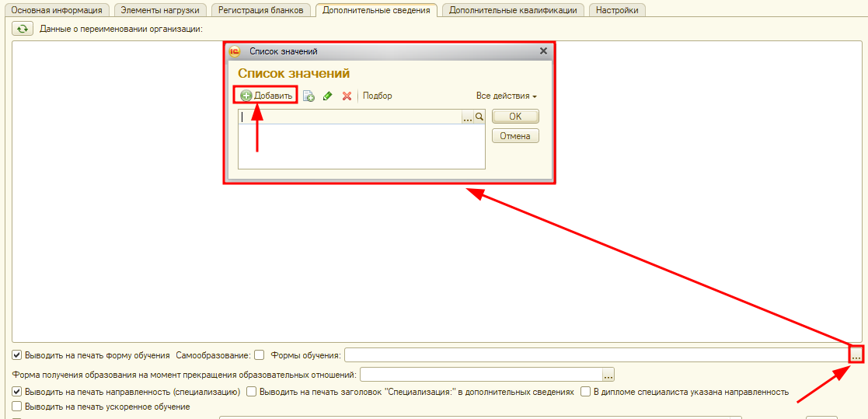The height and width of the screenshot is (419, 868).
Task: Click the copy-item icon in dialog toolbar
Action: (309, 96)
